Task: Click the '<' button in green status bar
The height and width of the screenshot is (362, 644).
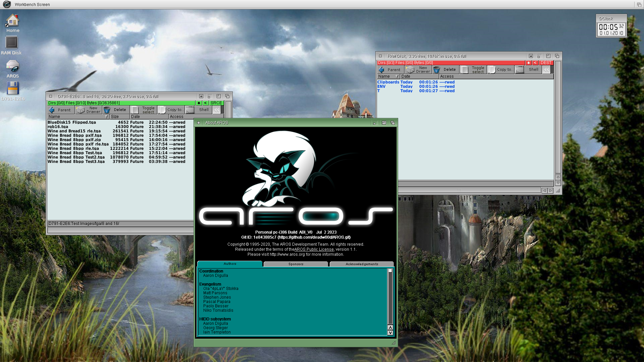Action: tap(205, 103)
